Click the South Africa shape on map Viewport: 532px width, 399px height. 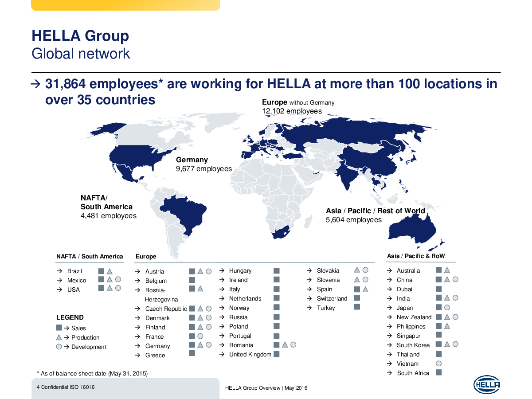281,233
